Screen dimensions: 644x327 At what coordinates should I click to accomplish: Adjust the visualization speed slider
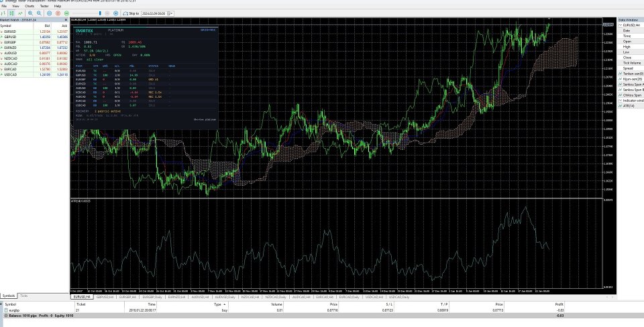coord(87,13)
